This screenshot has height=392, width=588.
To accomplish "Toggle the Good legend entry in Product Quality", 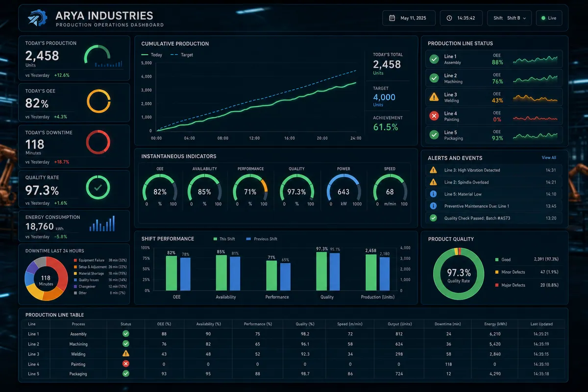I will [x=503, y=259].
